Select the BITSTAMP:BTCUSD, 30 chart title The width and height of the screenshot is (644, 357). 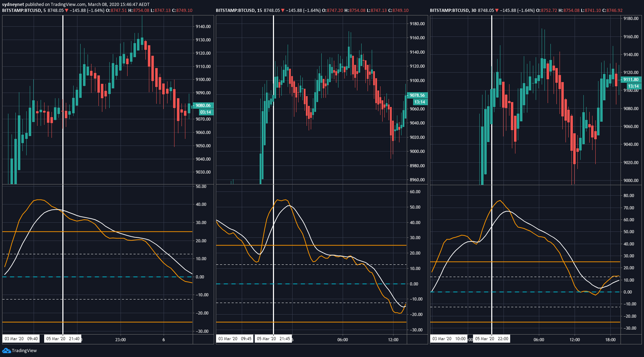pos(453,10)
